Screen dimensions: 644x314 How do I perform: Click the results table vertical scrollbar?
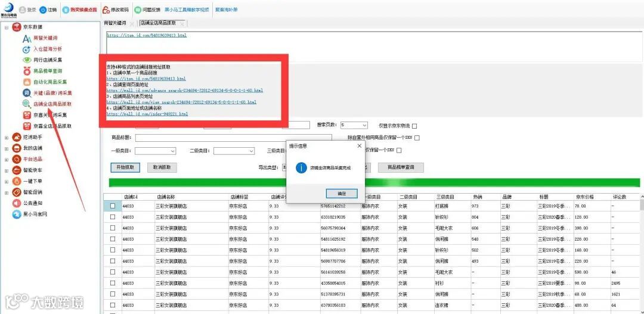(x=642, y=254)
